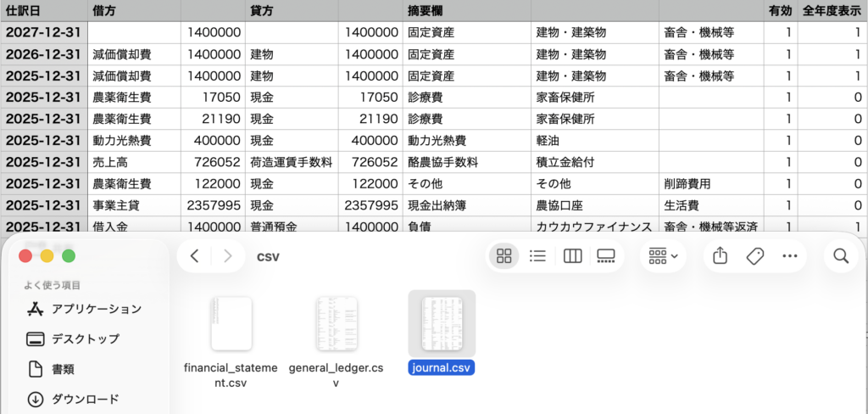Open the group-by dropdown in toolbar

(663, 255)
